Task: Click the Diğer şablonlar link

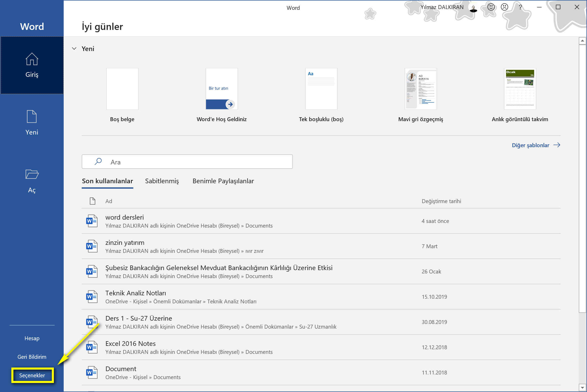Action: (530, 145)
